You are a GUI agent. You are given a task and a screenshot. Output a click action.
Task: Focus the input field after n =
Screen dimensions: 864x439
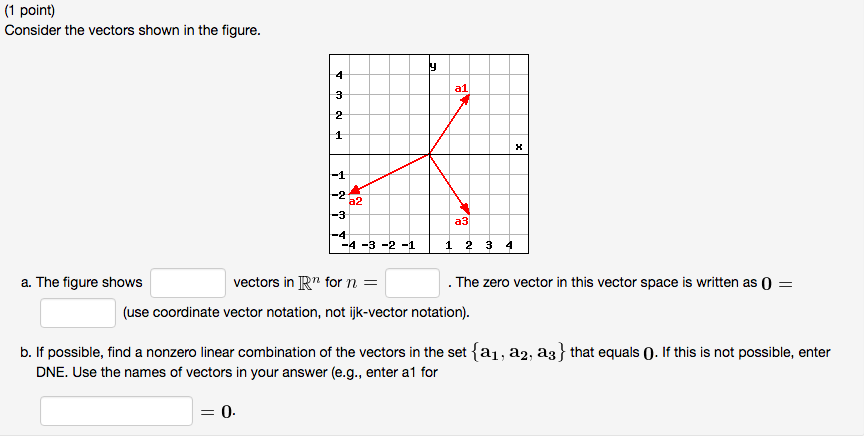tap(413, 283)
